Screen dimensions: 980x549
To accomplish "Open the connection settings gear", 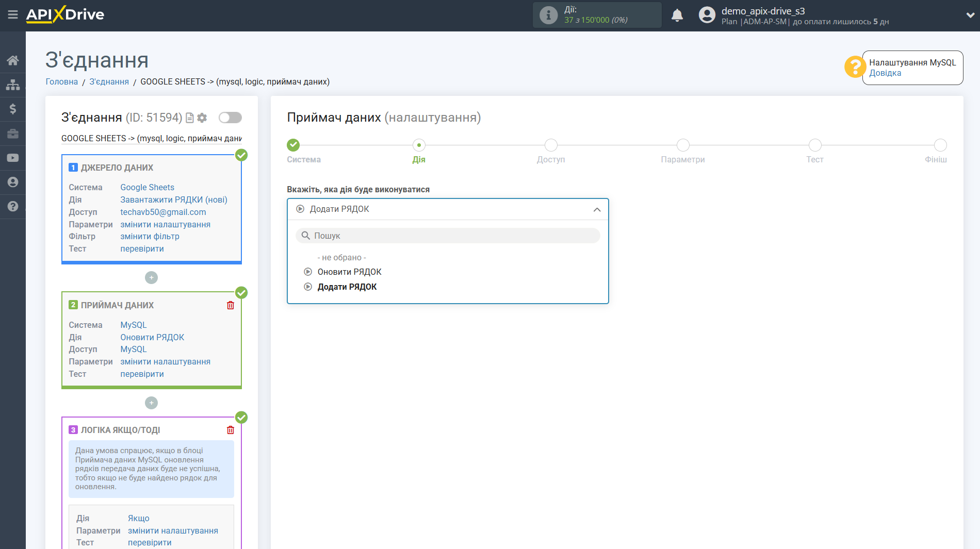I will coord(202,118).
